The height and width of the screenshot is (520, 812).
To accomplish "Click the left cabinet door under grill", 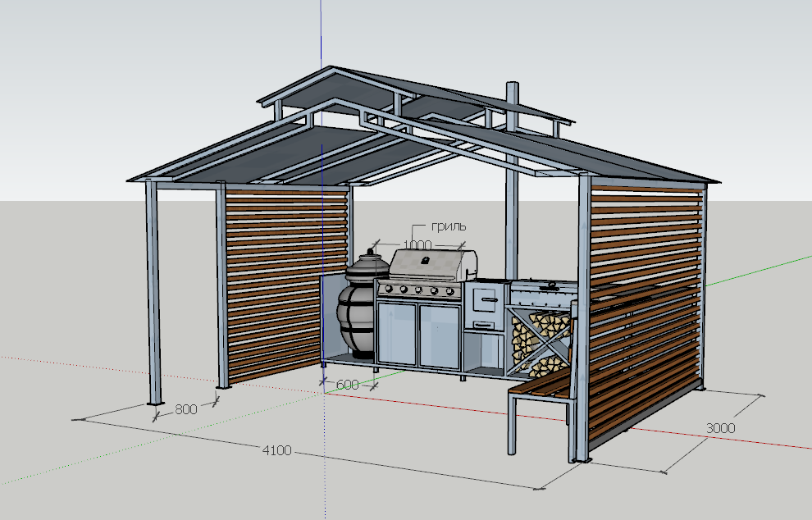I will [x=397, y=334].
